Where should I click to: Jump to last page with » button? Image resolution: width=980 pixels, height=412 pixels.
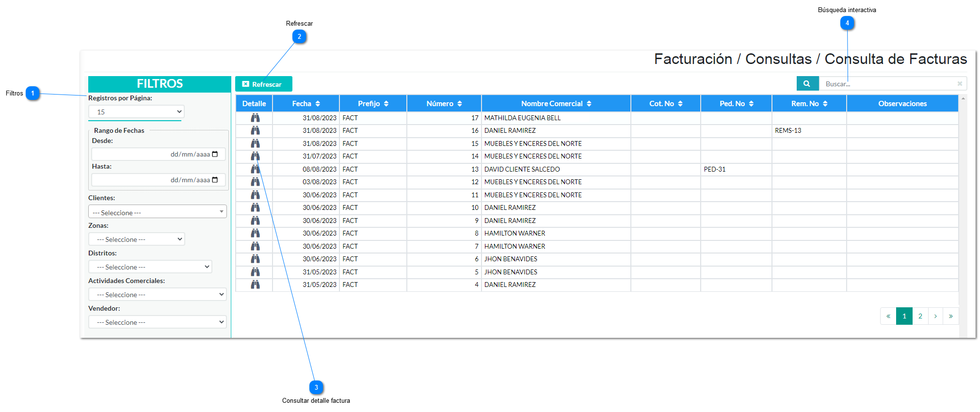pyautogui.click(x=951, y=316)
